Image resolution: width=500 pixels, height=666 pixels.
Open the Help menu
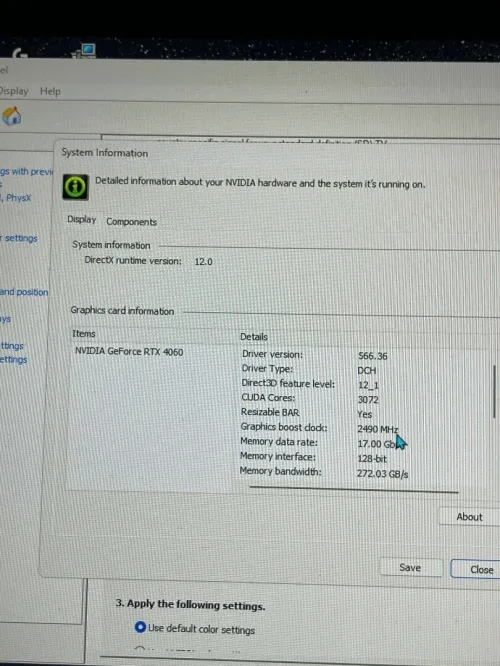click(50, 91)
